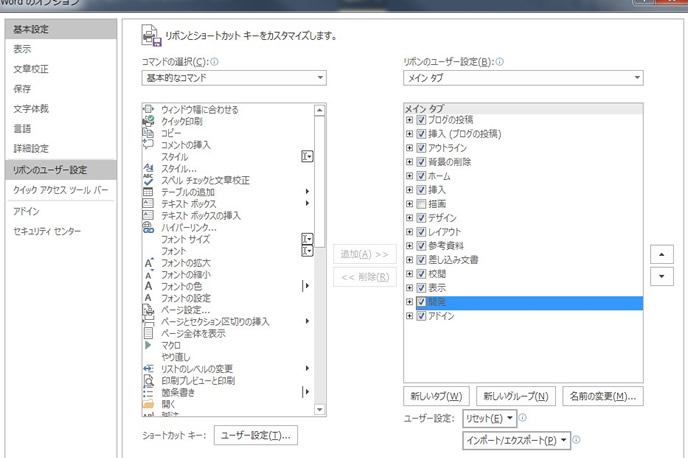Image resolution: width=688 pixels, height=458 pixels.
Task: Open the リボンのユーザー設定 dropdown
Action: click(x=523, y=78)
